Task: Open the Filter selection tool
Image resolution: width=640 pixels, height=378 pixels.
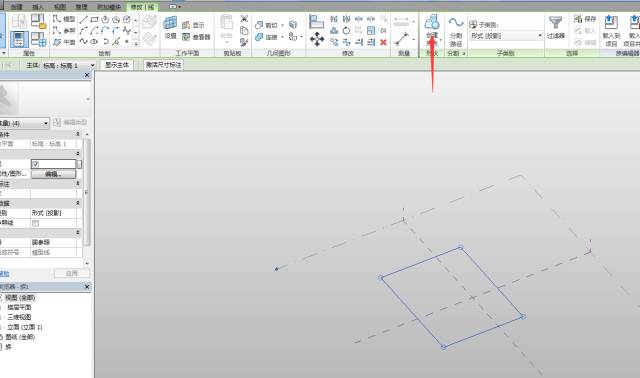Action: (x=556, y=27)
